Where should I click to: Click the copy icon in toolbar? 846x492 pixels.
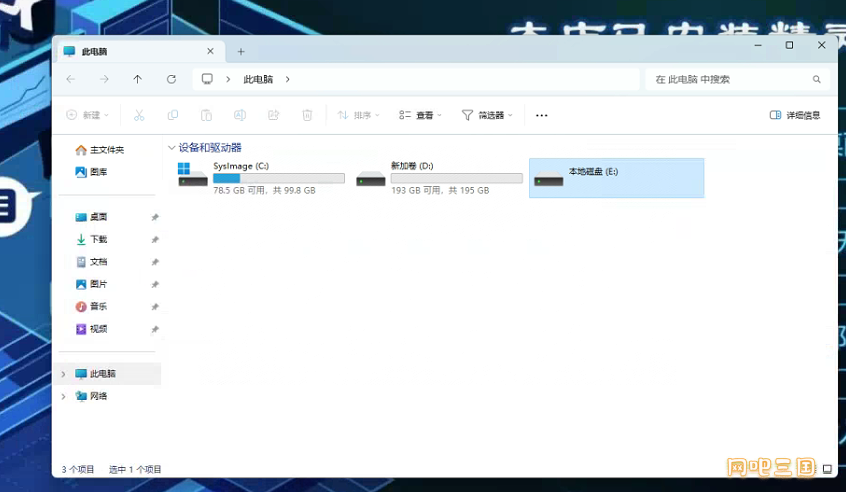[x=173, y=115]
